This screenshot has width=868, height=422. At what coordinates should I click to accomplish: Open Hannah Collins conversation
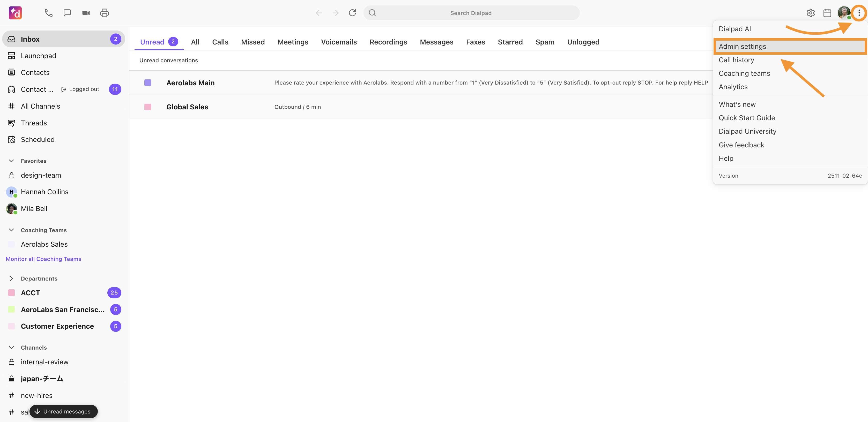click(63, 192)
